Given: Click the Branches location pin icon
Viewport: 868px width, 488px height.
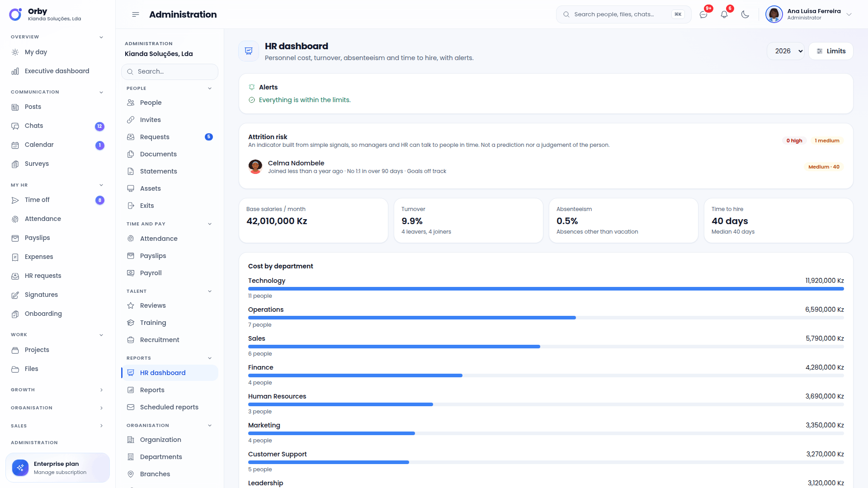Looking at the screenshot, I should (131, 474).
